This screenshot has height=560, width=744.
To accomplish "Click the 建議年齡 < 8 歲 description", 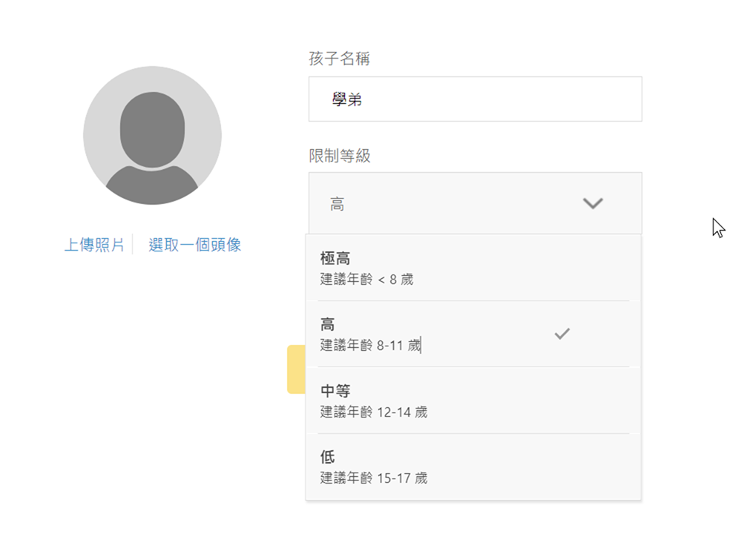I will (x=366, y=280).
